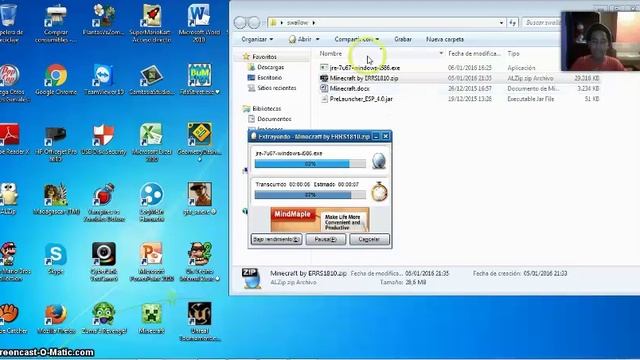640x360 pixels.
Task: Click the total elapsed-time progress bar
Action: click(x=310, y=195)
